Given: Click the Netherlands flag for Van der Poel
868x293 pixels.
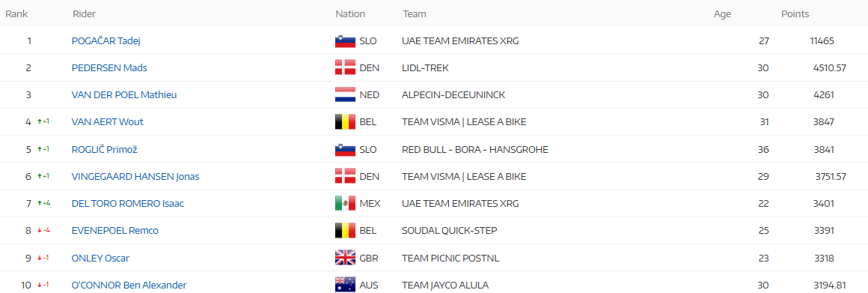Looking at the screenshot, I should point(345,95).
